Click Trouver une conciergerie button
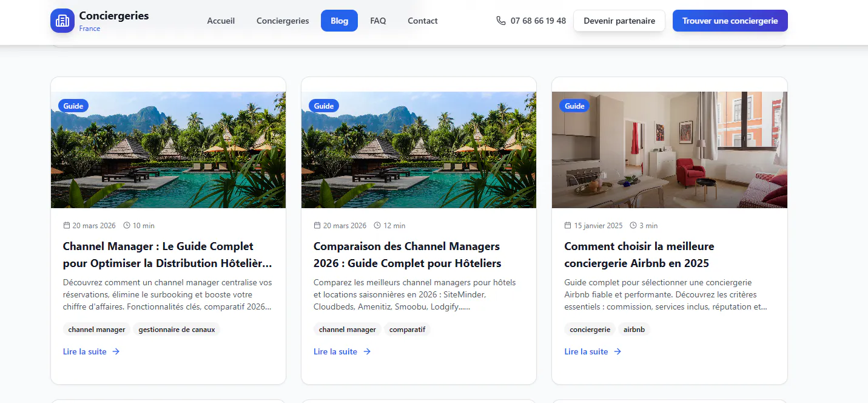The width and height of the screenshot is (868, 403). click(730, 21)
